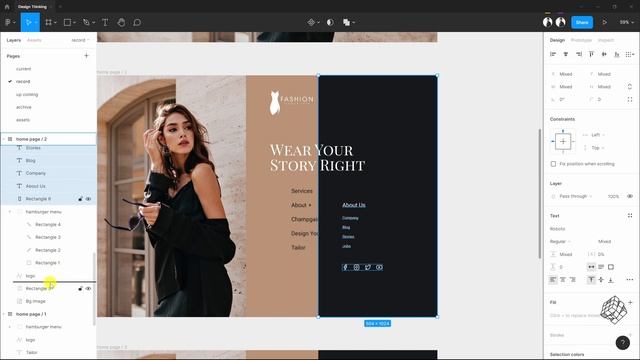Add a new page with plus

[x=86, y=56]
